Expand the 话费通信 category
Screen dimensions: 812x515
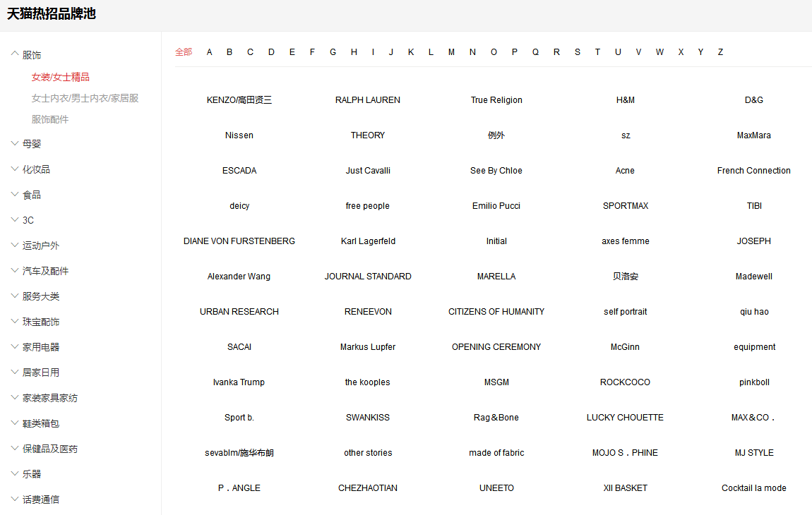[x=40, y=499]
